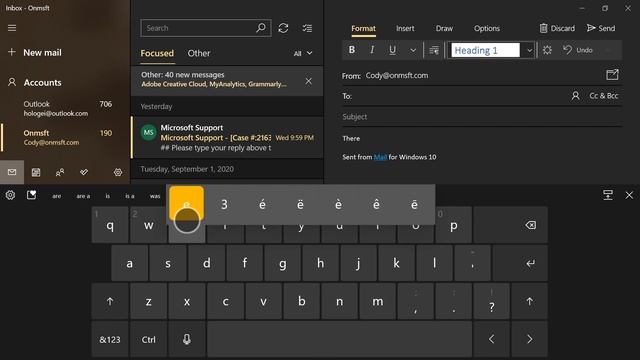This screenshot has width=640, height=360.
Task: Tap the backspace key
Action: click(x=511, y=225)
